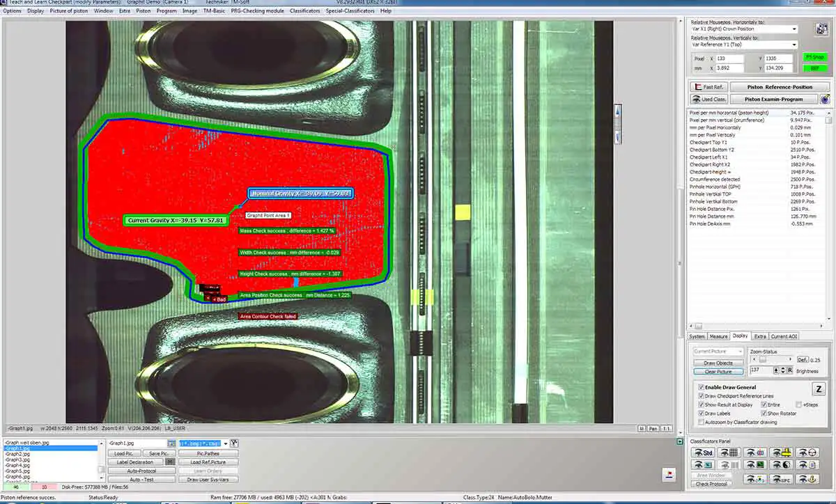Click the Def. zoom default button
Image resolution: width=836 pixels, height=504 pixels.
803,359
